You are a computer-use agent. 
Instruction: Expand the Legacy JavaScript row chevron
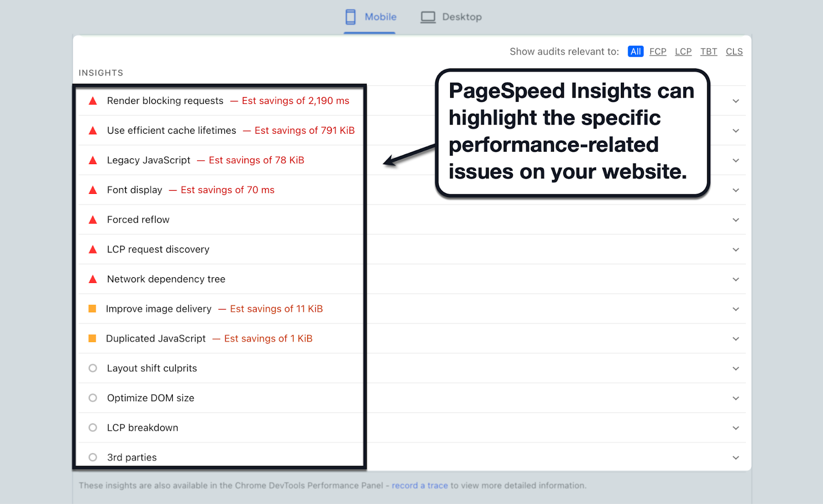click(x=736, y=160)
